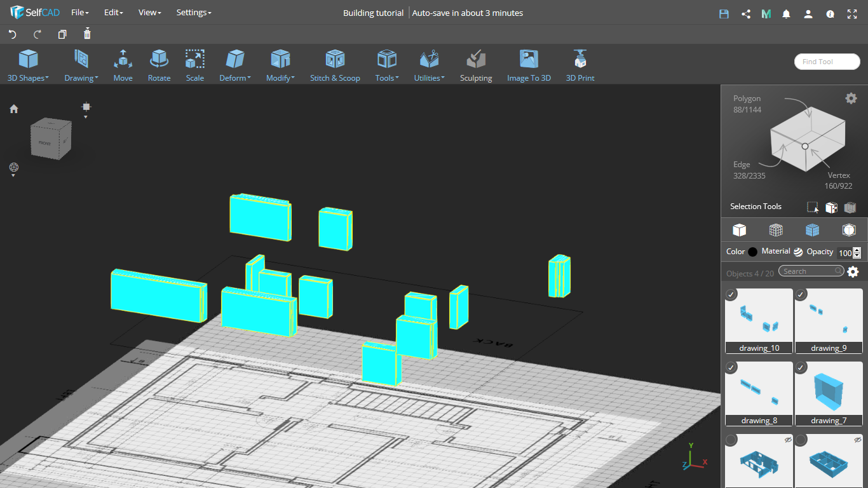Select the Scale tool
The height and width of the screenshot is (488, 868).
[195, 65]
